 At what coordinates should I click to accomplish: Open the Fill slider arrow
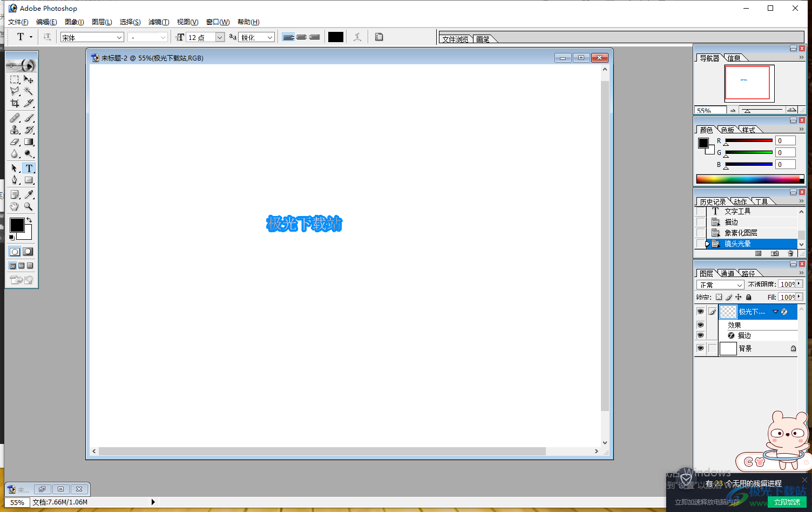click(800, 297)
